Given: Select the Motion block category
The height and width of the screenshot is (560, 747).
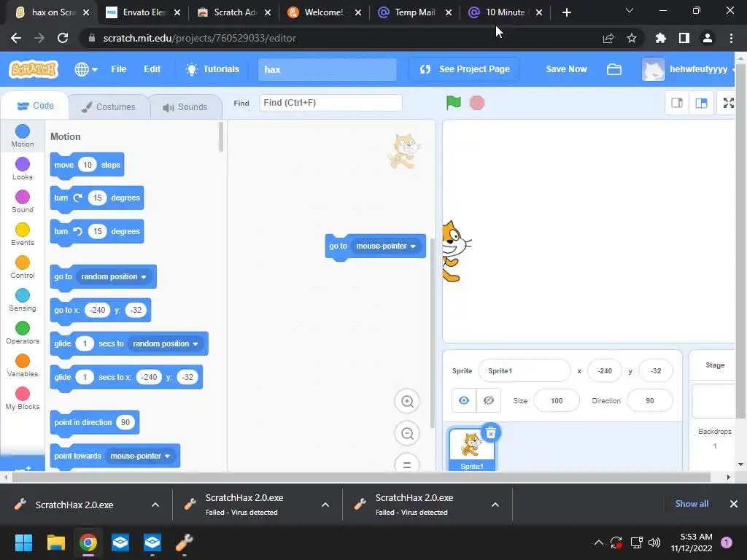Looking at the screenshot, I should pyautogui.click(x=23, y=136).
